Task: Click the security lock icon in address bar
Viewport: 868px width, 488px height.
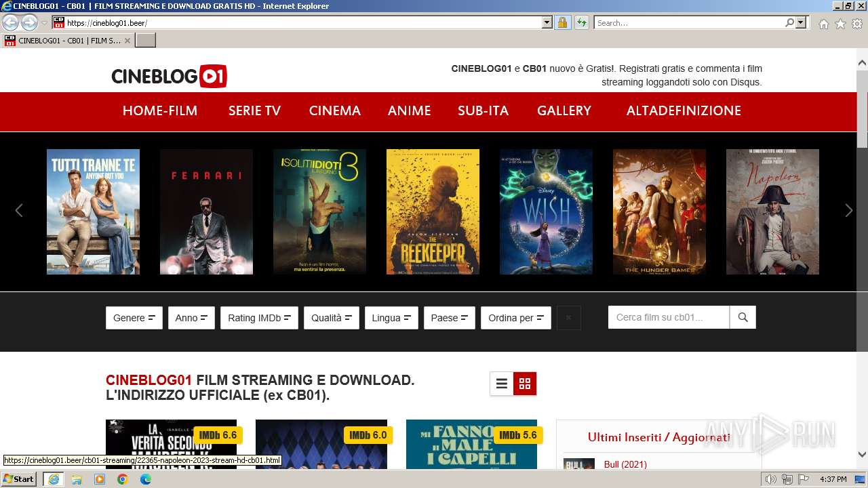Action: 562,22
